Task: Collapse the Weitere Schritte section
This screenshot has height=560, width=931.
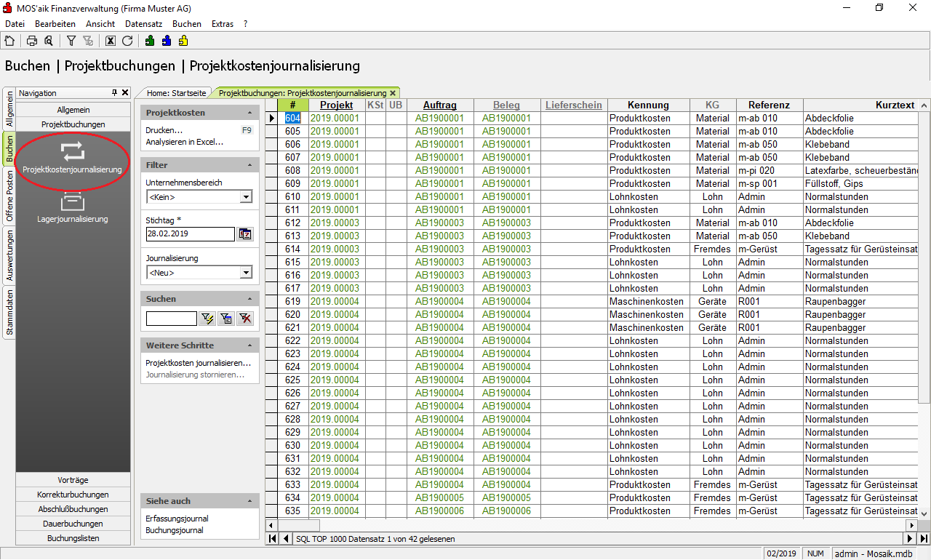Action: point(250,345)
